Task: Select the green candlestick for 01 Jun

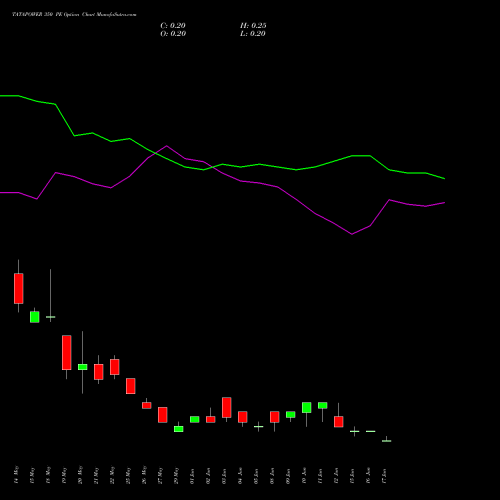Action: (195, 419)
